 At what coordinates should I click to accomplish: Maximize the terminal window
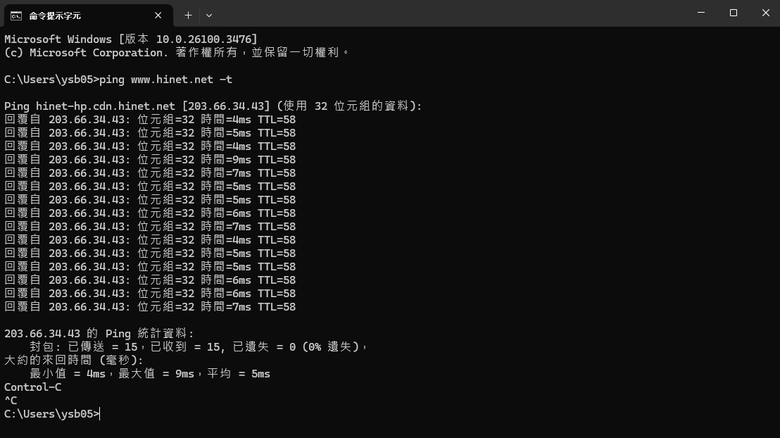click(733, 13)
